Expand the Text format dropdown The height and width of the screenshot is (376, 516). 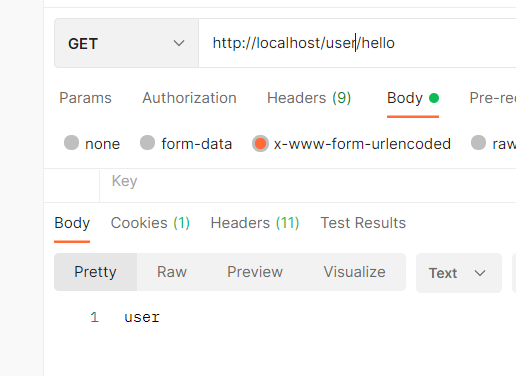point(459,273)
